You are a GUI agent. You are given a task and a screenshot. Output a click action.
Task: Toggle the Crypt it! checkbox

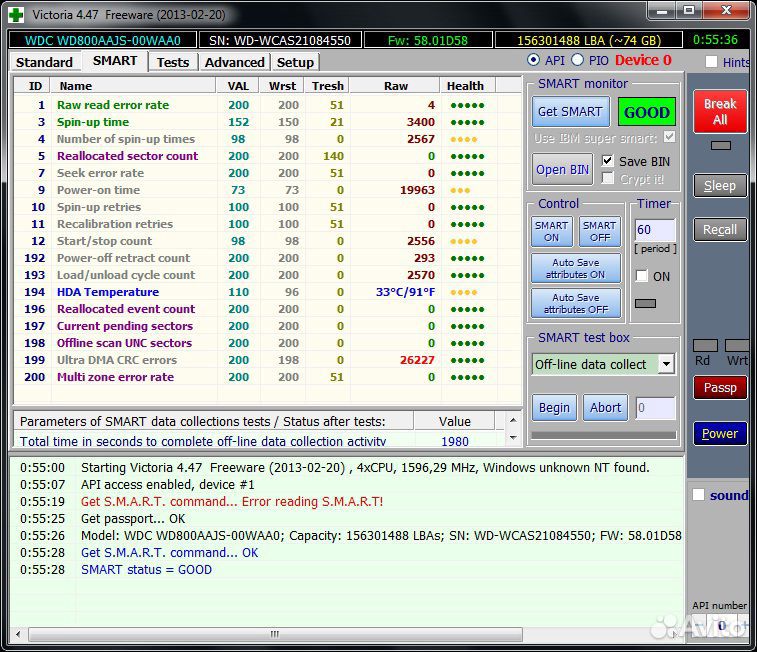[608, 179]
